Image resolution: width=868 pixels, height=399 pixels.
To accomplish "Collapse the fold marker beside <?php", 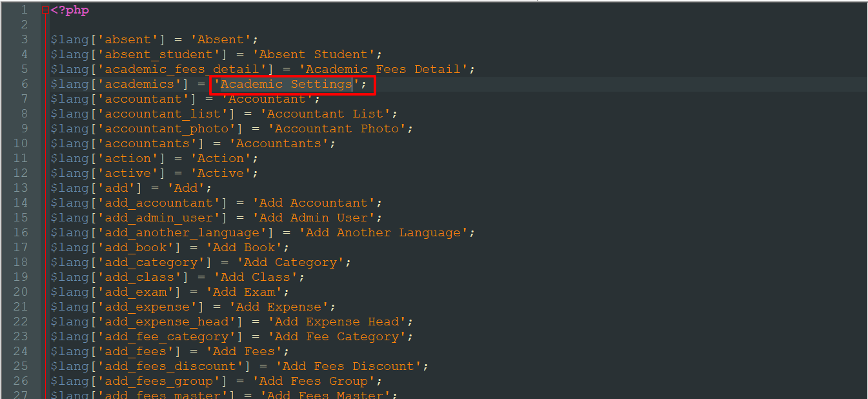I will (45, 10).
